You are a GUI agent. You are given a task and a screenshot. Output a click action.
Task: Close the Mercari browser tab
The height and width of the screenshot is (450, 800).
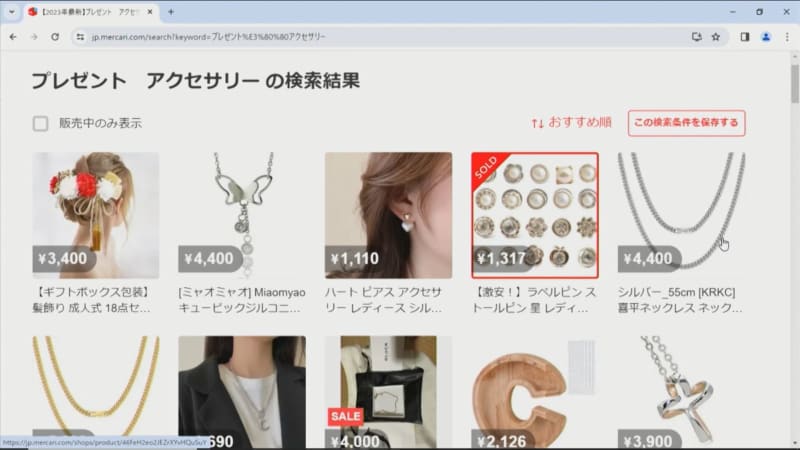[x=150, y=12]
